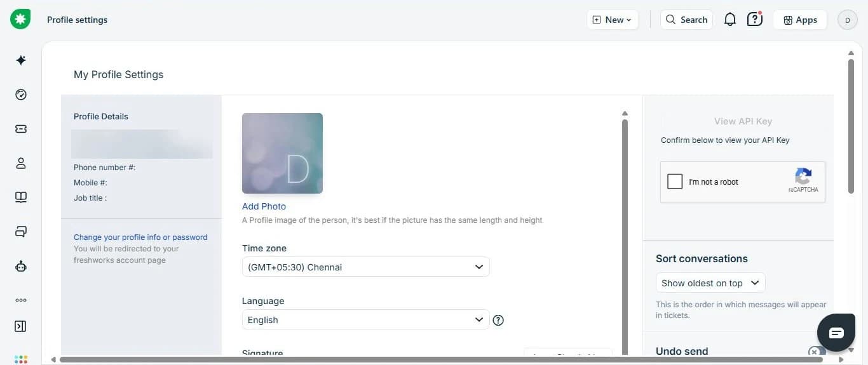Click Confirm below to view your API Key text
This screenshot has width=868, height=365.
pyautogui.click(x=725, y=140)
